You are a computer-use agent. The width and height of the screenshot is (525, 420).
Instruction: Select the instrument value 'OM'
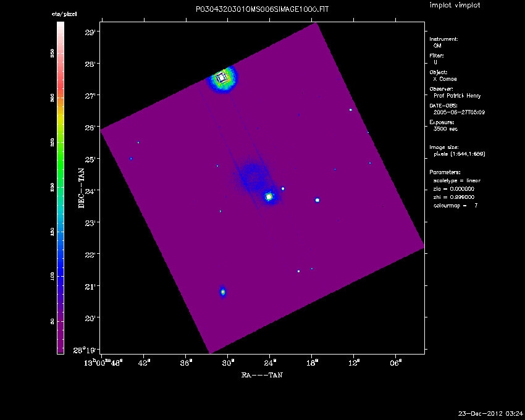437,46
